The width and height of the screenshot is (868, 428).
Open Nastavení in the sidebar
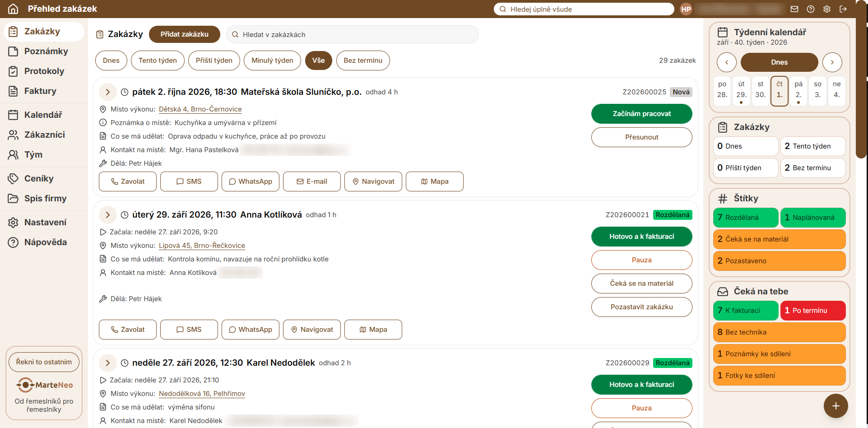44,222
